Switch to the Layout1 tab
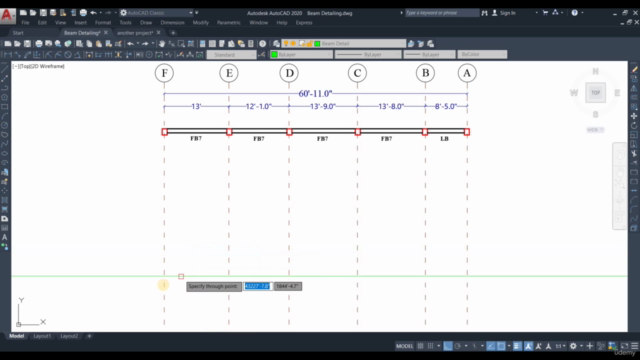 [x=42, y=336]
